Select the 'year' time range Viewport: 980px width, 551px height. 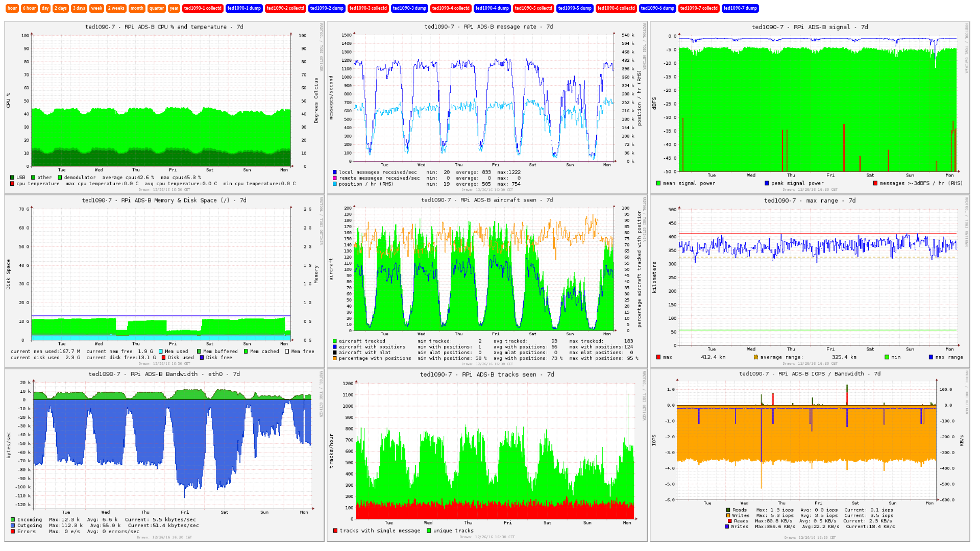(174, 8)
